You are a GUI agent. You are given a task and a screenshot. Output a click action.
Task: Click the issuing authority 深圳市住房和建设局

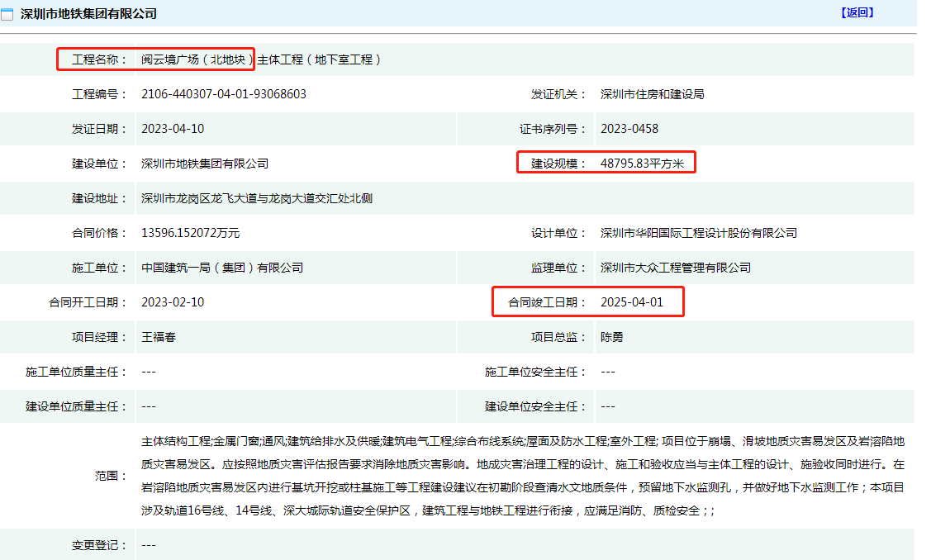click(x=652, y=94)
